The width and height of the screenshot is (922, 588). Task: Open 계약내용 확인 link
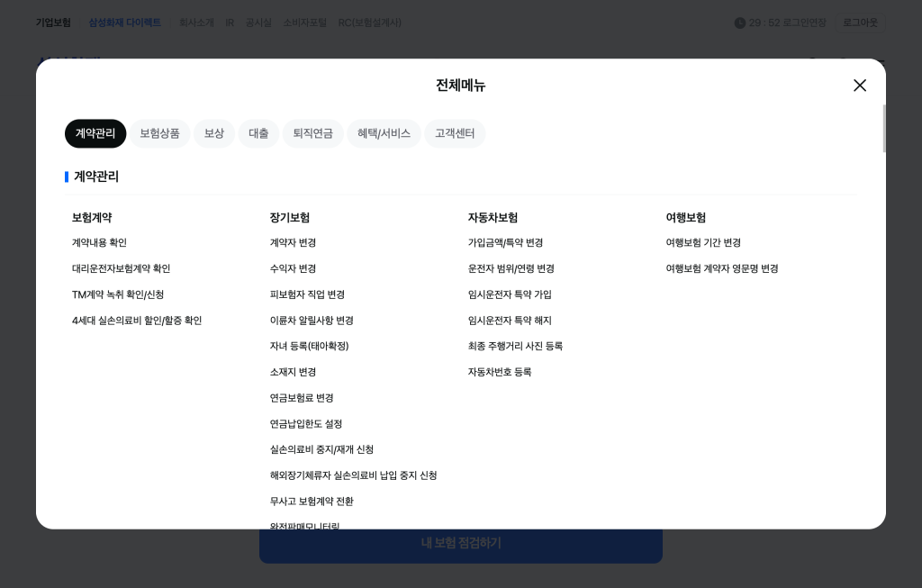pos(99,243)
